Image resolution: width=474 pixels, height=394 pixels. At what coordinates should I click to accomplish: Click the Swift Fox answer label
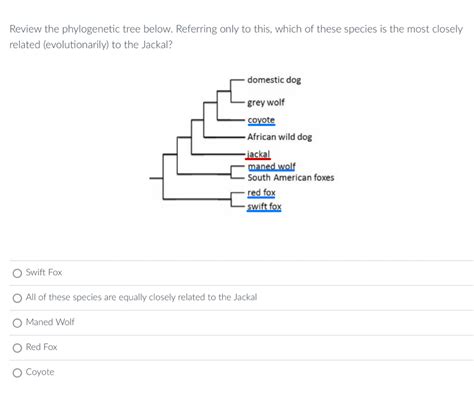44,272
